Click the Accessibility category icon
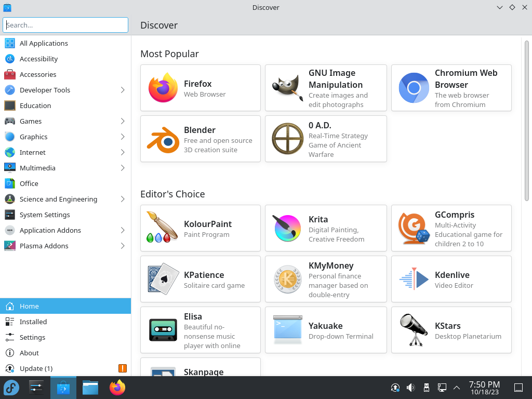This screenshot has height=399, width=532. [x=10, y=59]
